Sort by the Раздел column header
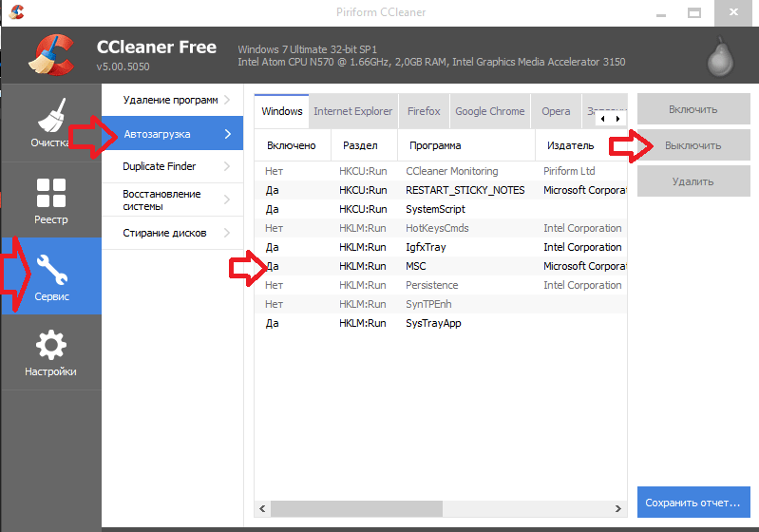759x532 pixels. coord(364,145)
